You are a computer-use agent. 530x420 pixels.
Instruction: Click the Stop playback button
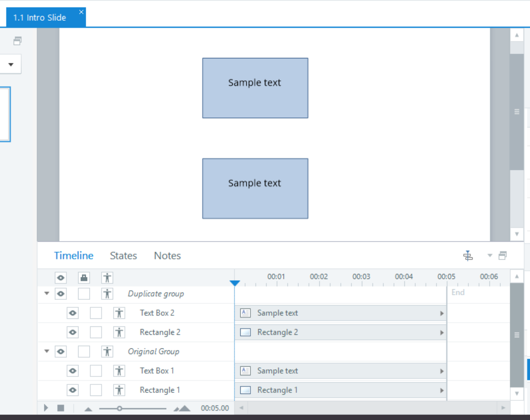(60, 408)
